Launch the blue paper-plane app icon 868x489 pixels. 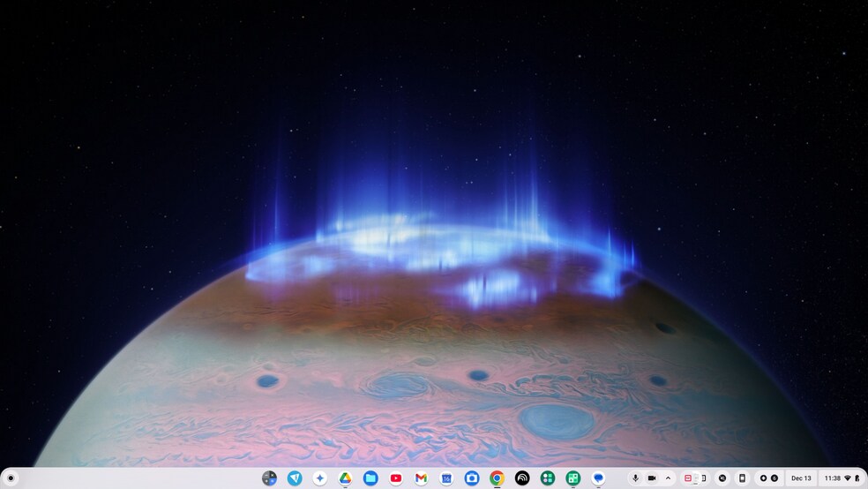295,478
